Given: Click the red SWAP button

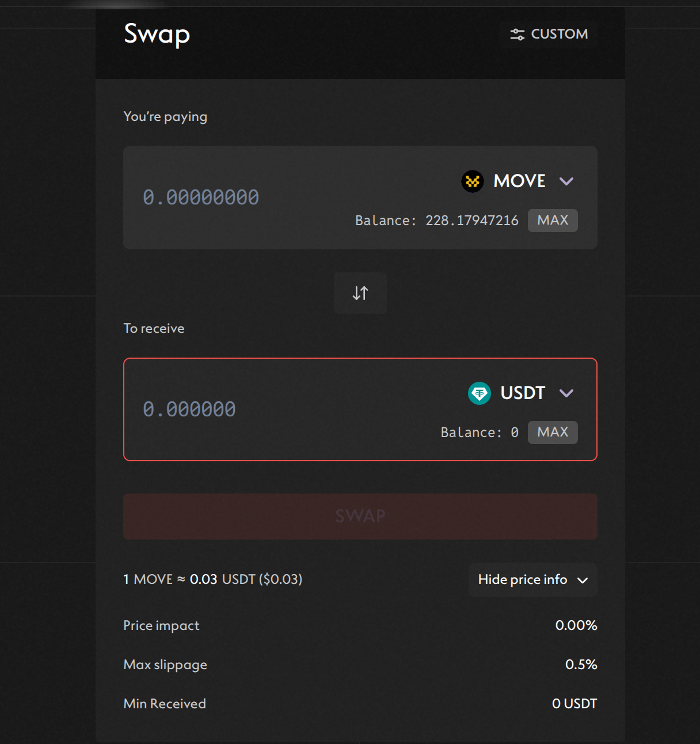Looking at the screenshot, I should (360, 517).
